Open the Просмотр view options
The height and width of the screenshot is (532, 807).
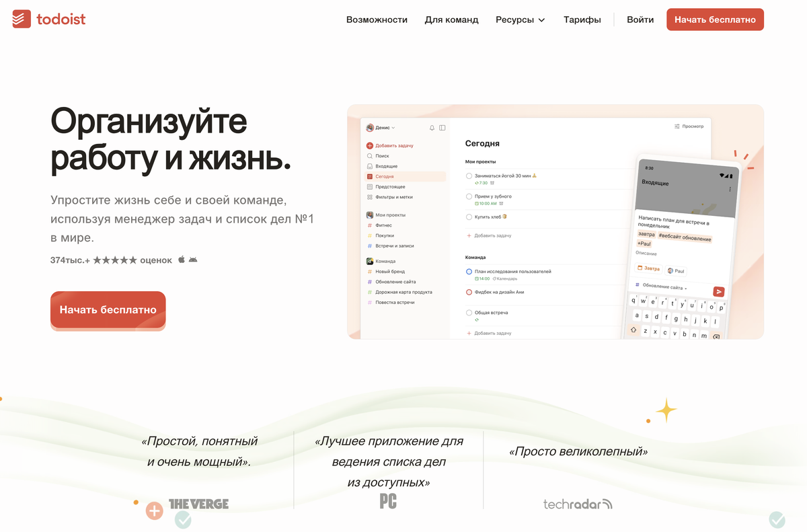click(689, 126)
